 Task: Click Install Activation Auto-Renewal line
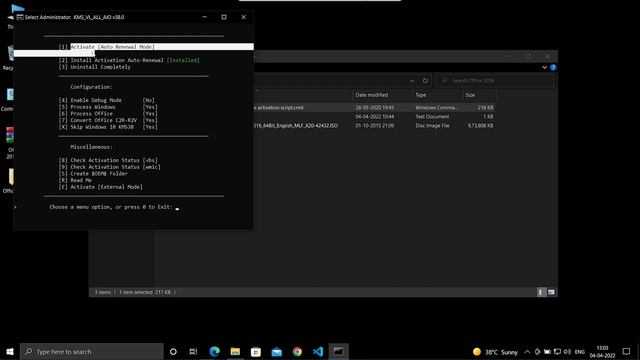[x=129, y=60]
